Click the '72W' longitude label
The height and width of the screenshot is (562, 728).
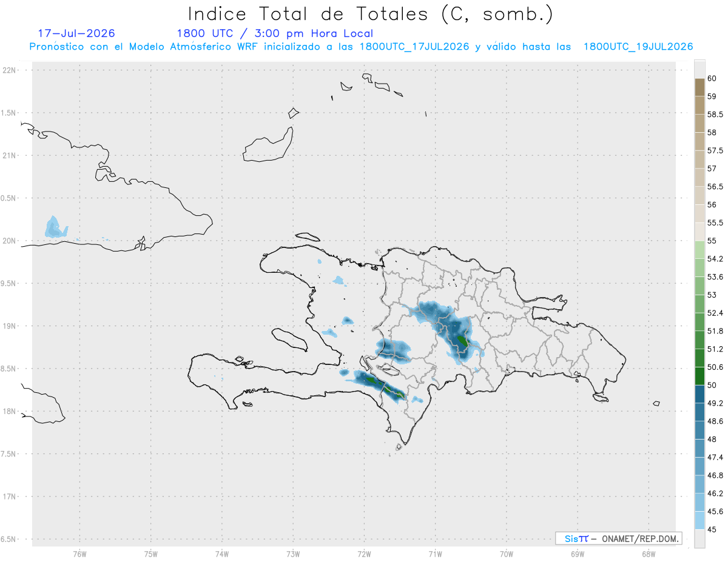[364, 553]
